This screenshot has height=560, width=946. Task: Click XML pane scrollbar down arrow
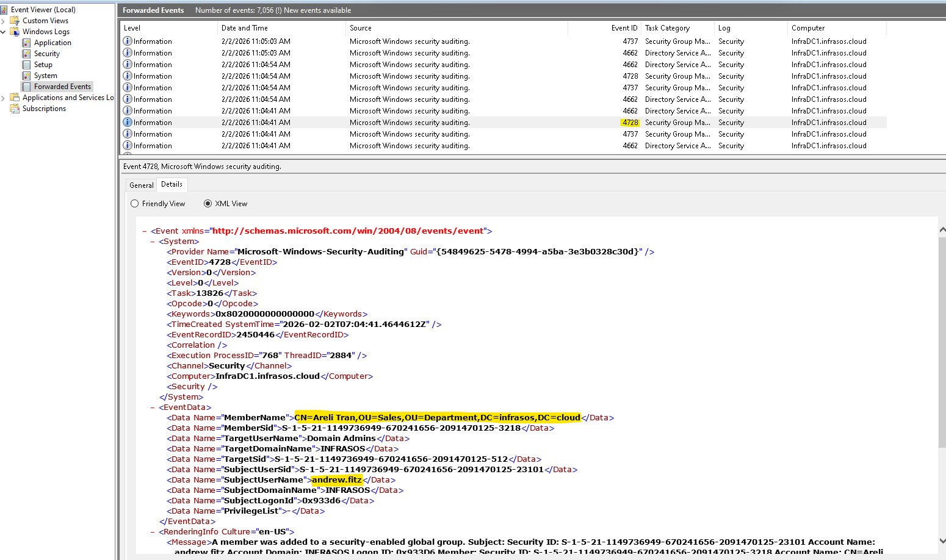point(942,541)
